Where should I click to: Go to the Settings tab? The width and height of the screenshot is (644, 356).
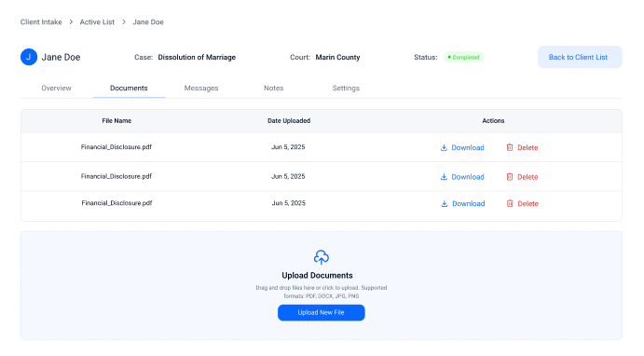coord(346,88)
